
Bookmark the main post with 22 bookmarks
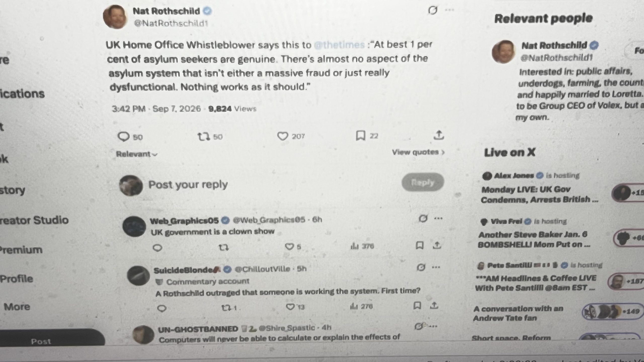click(x=367, y=136)
